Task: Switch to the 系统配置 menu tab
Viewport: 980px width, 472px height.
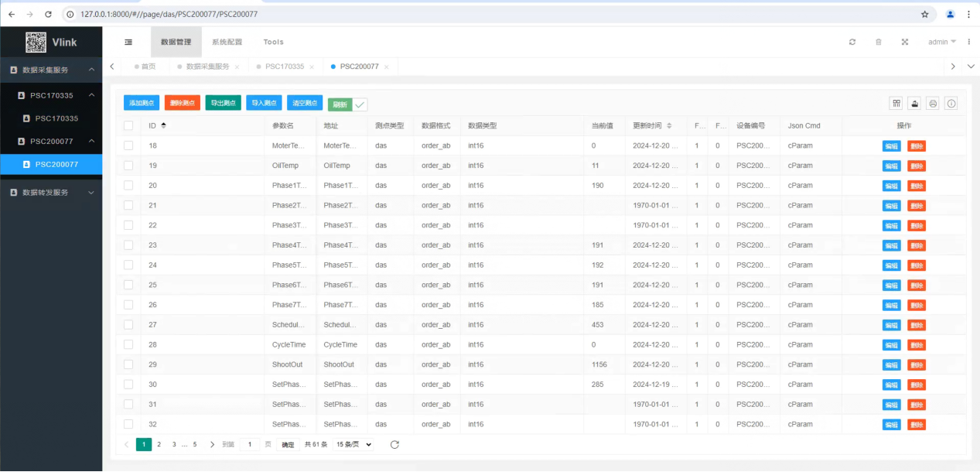Action: tap(227, 42)
